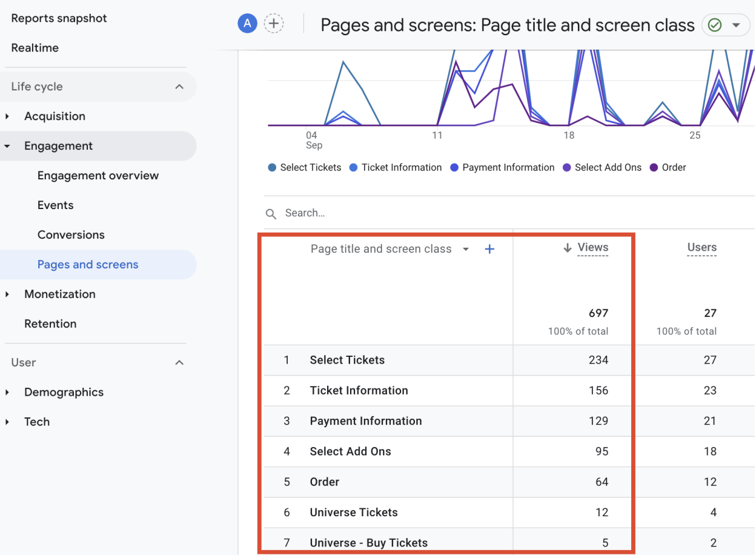756x555 pixels.
Task: Click the search magnifier icon
Action: [271, 213]
